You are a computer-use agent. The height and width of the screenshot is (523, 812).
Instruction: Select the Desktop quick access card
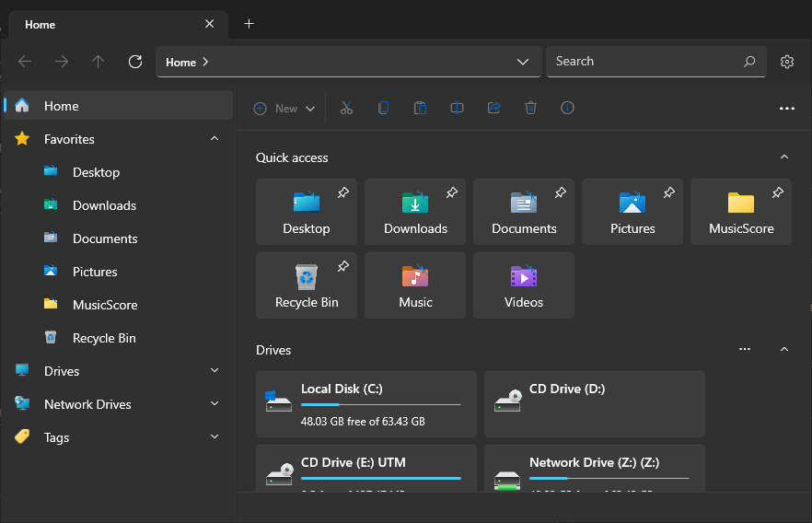(306, 212)
